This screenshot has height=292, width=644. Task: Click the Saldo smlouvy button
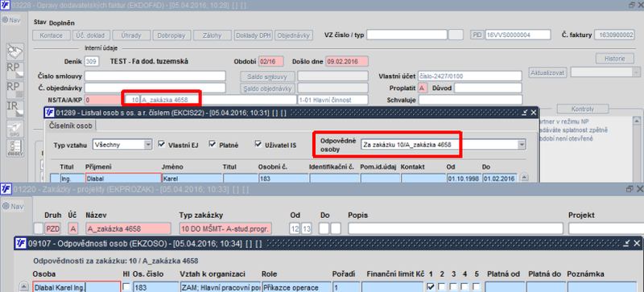click(267, 76)
